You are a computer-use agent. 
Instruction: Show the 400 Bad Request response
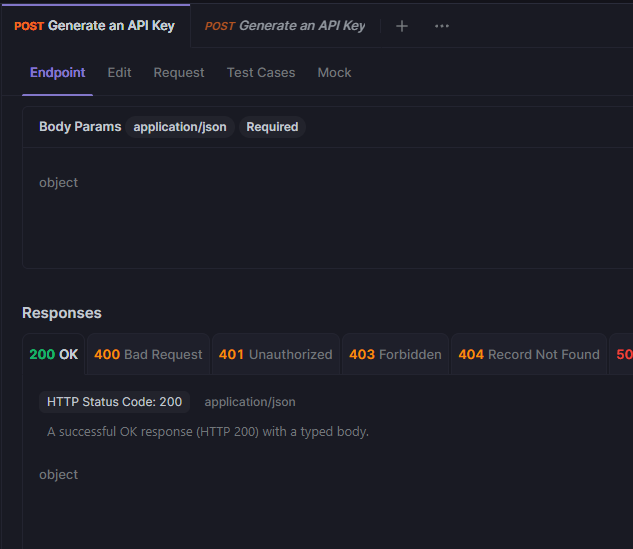pyautogui.click(x=148, y=355)
